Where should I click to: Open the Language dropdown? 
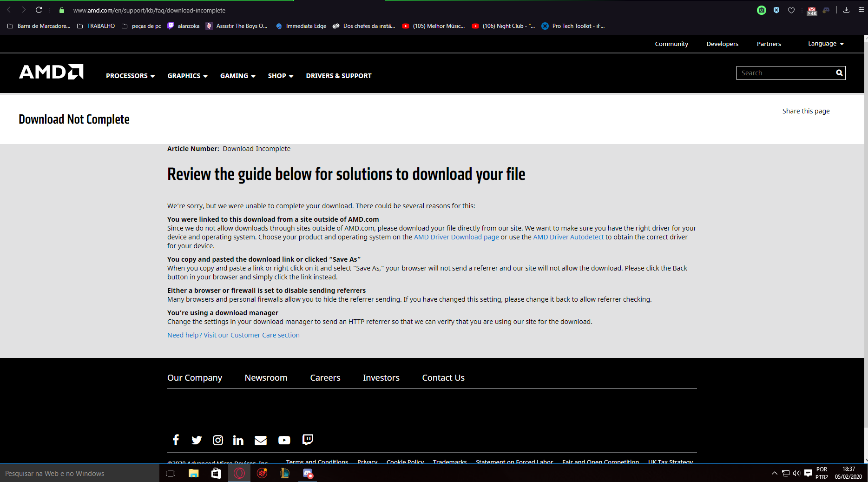point(826,44)
